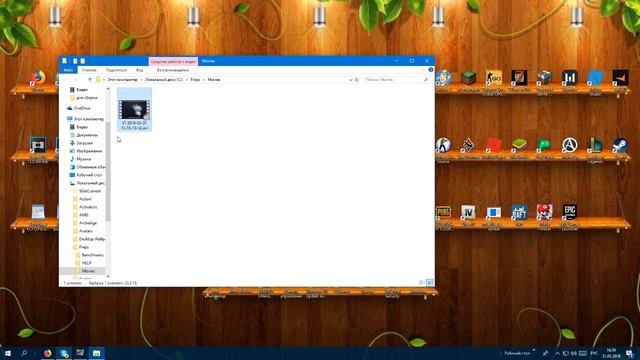The image size is (640, 360).
Task: Open the Mario desktop icon
Action: click(544, 212)
